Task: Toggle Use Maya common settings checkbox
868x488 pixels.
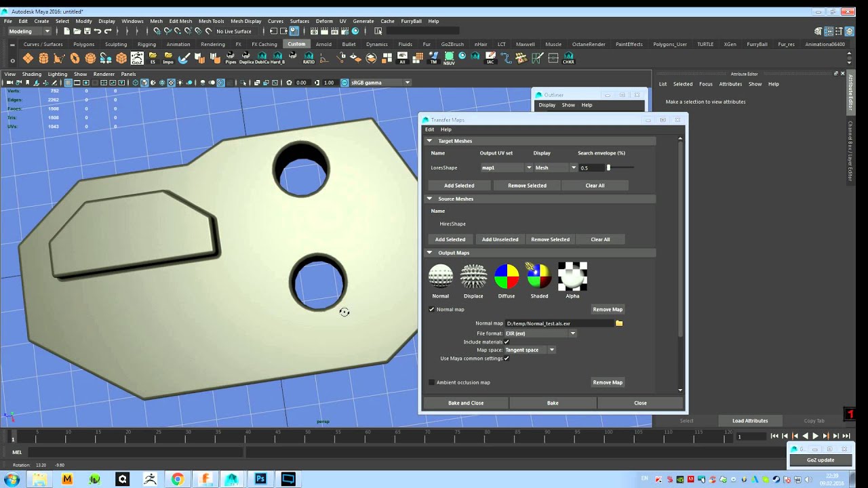Action: coord(507,359)
